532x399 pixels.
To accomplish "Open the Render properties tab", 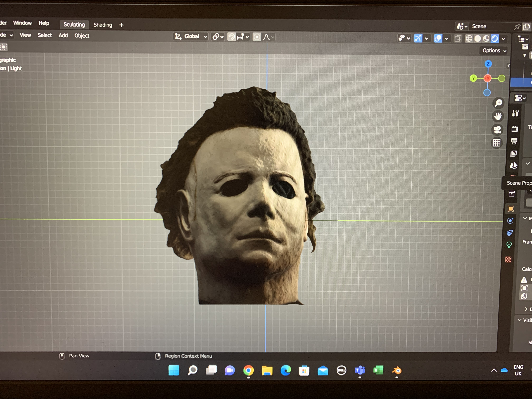I will tap(515, 129).
